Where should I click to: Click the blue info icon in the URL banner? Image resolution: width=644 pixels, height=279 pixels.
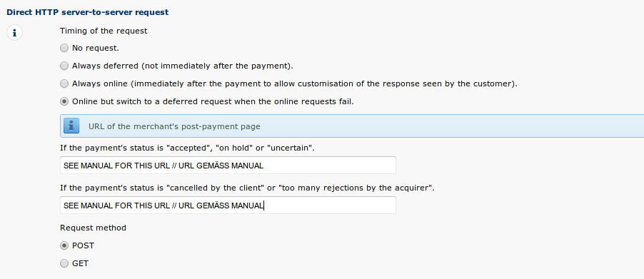tap(71, 126)
